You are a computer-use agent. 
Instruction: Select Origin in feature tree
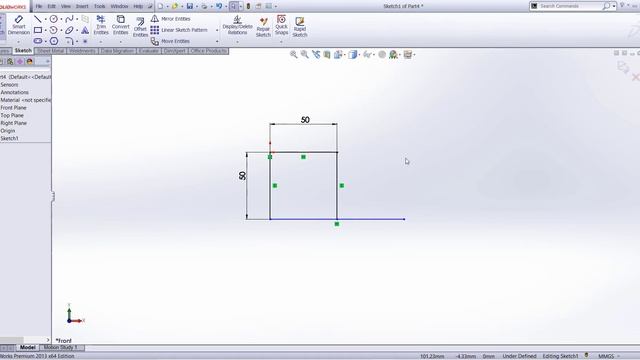pos(8,131)
